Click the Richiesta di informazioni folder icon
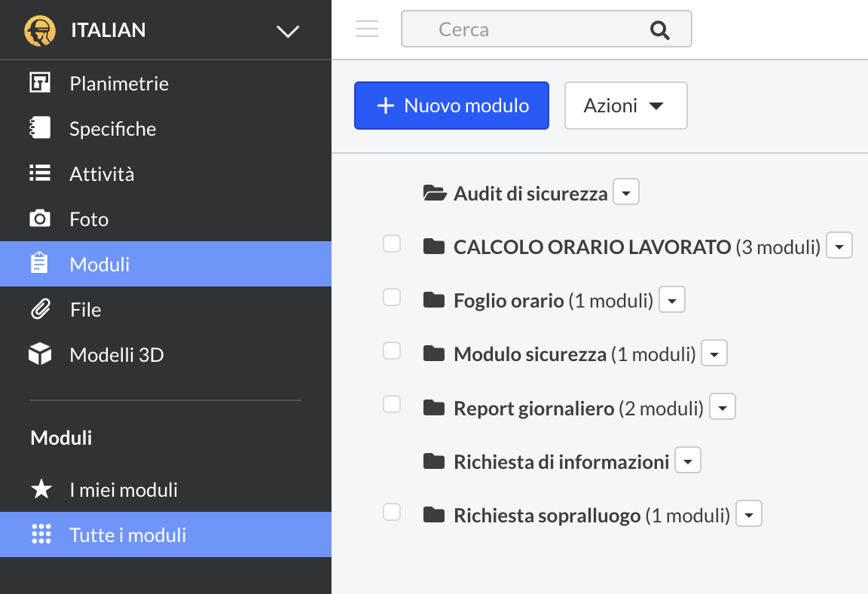Image resolution: width=868 pixels, height=594 pixels. pos(434,461)
